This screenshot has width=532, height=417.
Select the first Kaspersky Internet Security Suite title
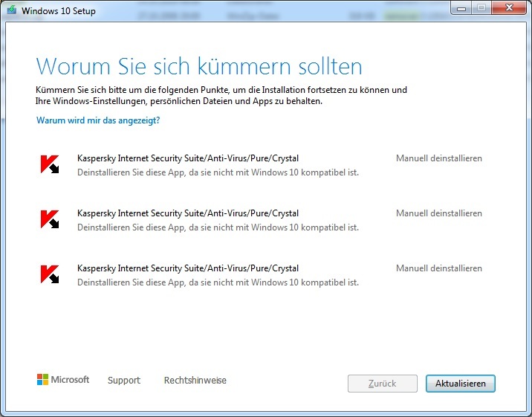pos(188,158)
